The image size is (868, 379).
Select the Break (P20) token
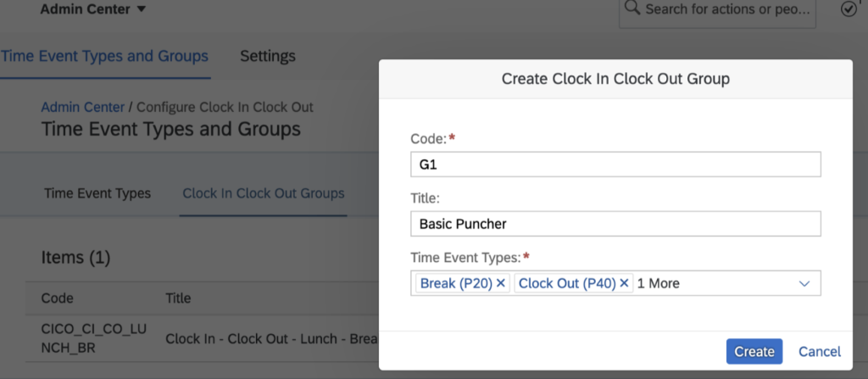(457, 283)
